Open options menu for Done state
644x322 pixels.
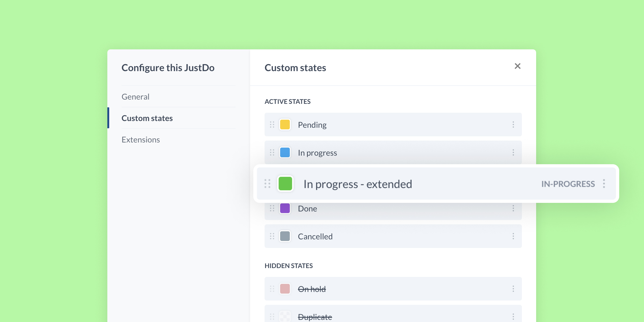[513, 208]
